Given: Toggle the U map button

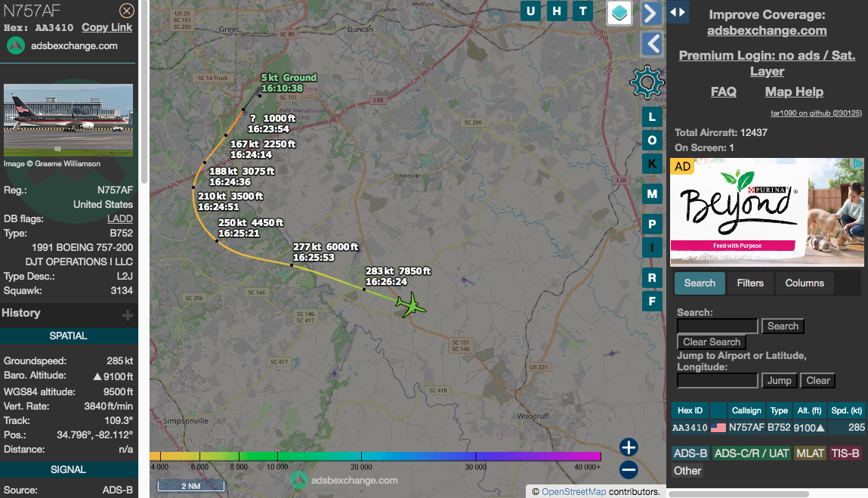Looking at the screenshot, I should [531, 11].
